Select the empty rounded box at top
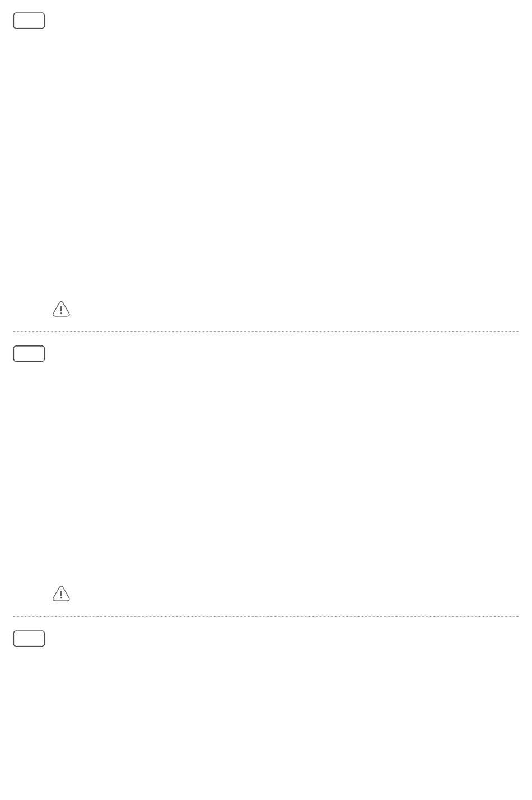The height and width of the screenshot is (800, 532). point(29,21)
